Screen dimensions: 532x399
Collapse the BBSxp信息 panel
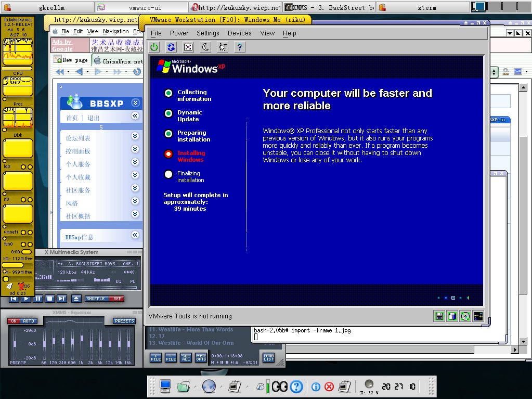(135, 235)
